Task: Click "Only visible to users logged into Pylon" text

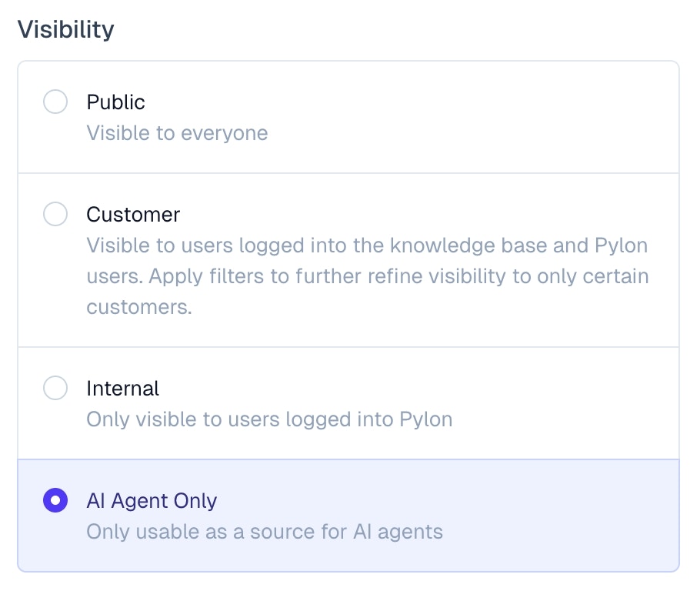Action: pos(269,419)
